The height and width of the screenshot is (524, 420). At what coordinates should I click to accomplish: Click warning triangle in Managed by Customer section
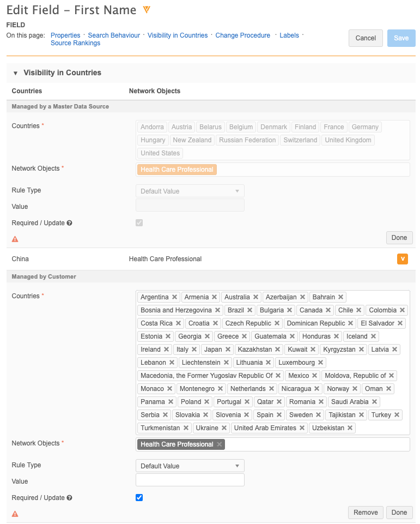(15, 514)
